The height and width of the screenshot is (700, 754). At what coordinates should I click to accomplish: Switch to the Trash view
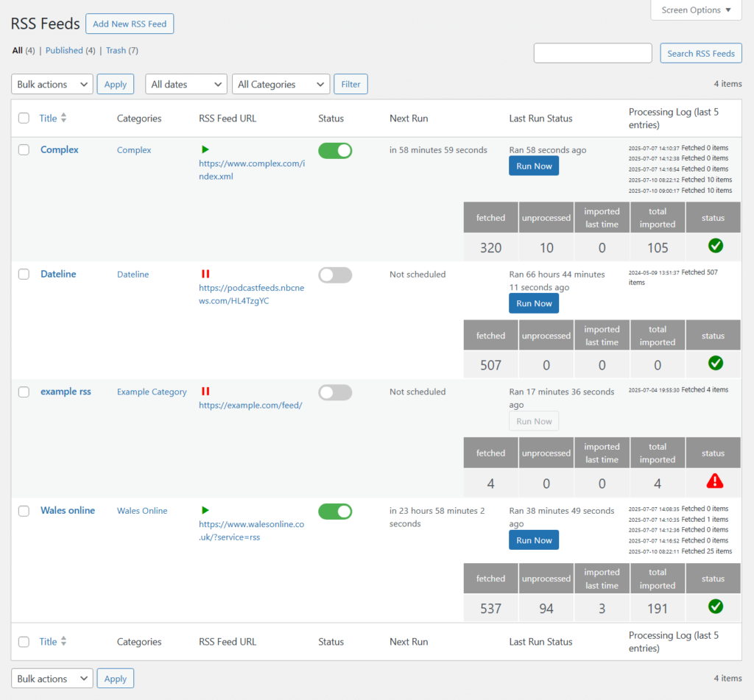tap(116, 51)
